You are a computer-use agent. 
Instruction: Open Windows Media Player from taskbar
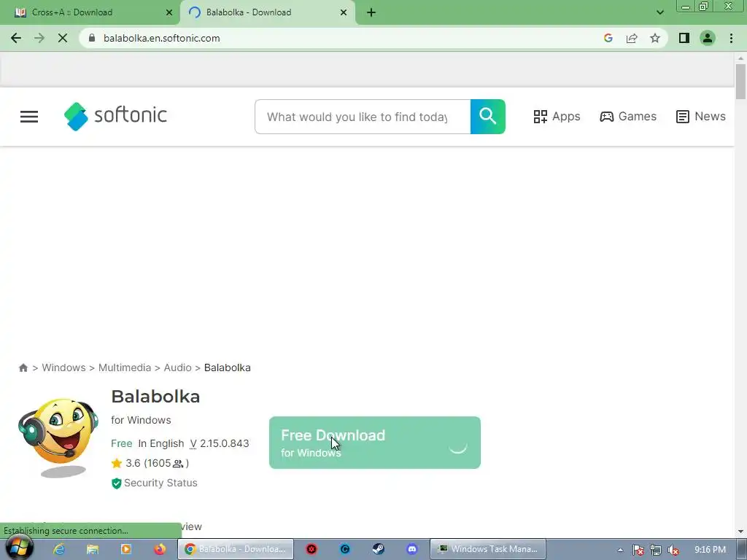[x=126, y=549]
